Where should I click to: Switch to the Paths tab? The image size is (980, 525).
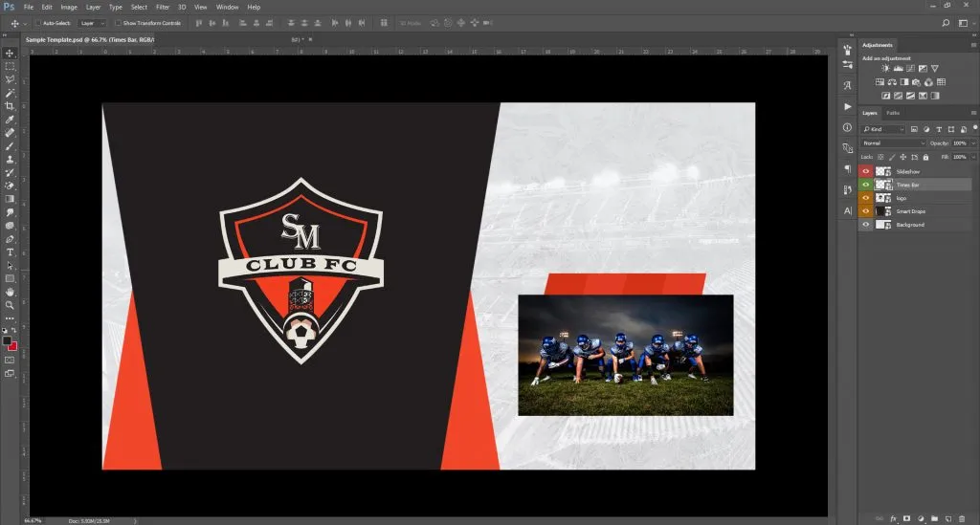coord(892,113)
